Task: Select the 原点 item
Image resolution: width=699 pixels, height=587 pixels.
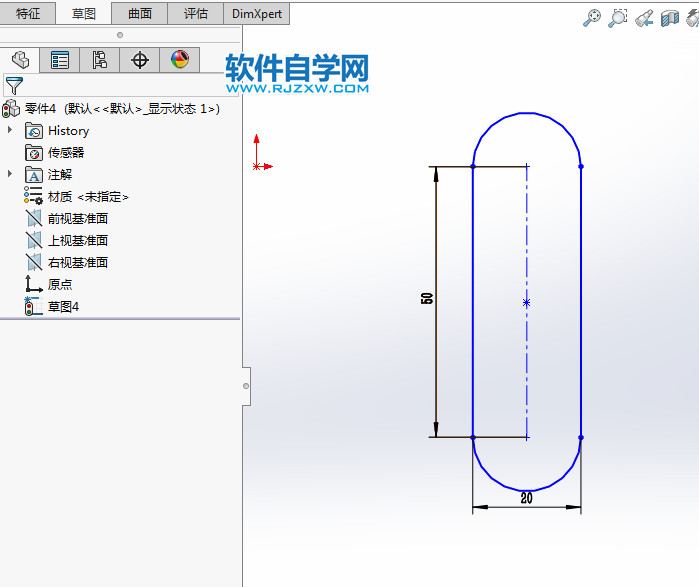Action: tap(60, 284)
